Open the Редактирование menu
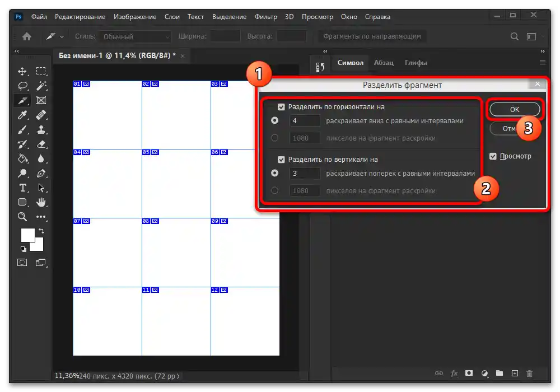The height and width of the screenshot is (392, 560). (x=80, y=17)
